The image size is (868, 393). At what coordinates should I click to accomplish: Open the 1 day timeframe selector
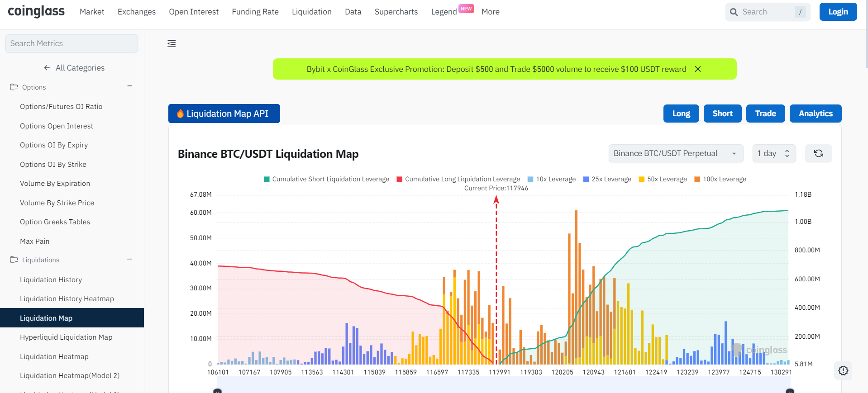click(774, 153)
